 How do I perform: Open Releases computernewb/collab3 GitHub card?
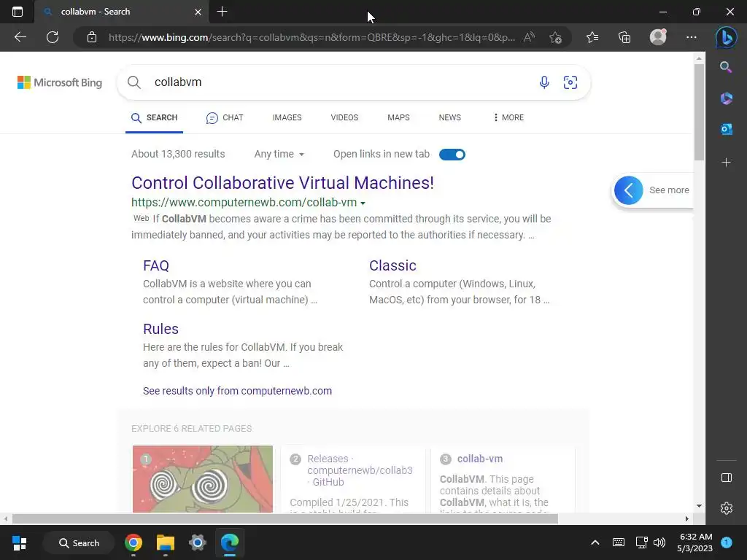360,470
